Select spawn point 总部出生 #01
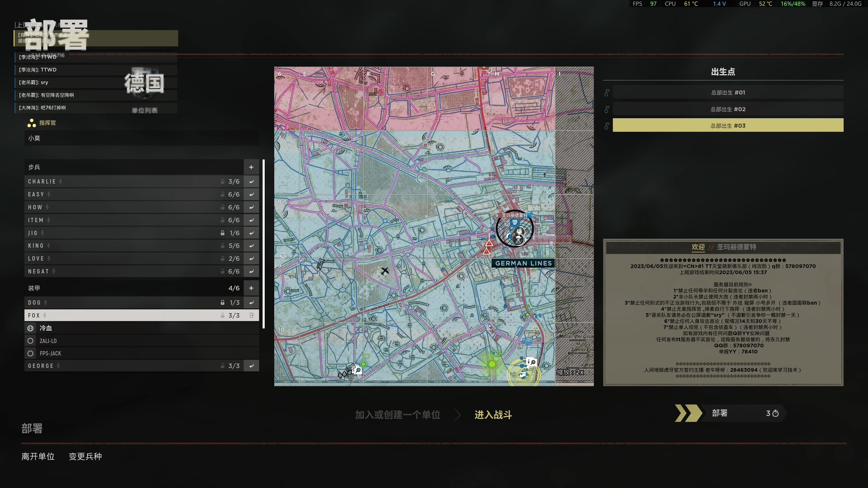Viewport: 868px width, 488px height. coord(728,93)
